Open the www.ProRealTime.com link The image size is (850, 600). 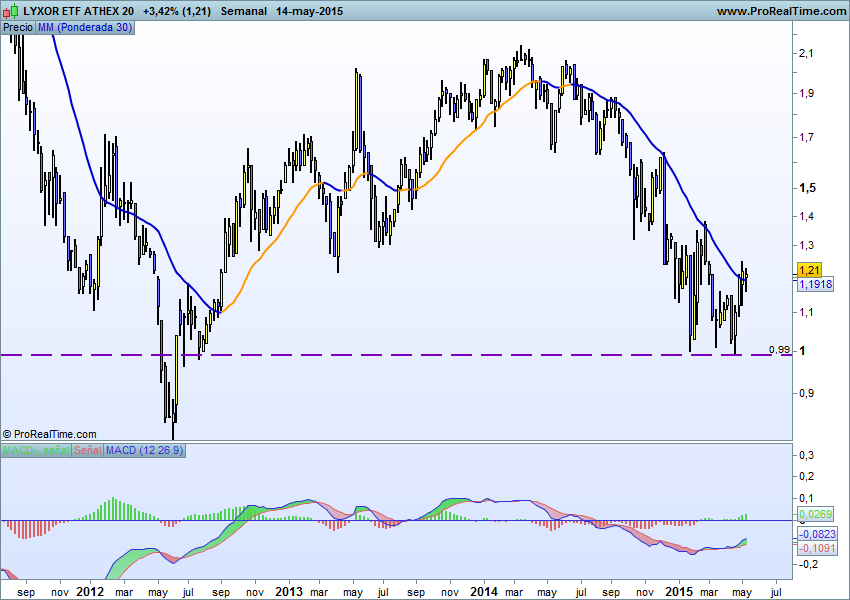(781, 10)
